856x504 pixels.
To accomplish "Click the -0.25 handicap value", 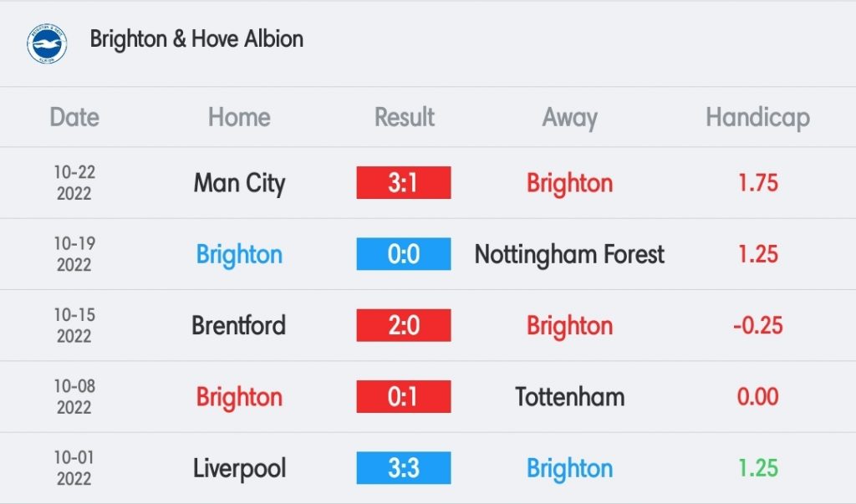I will pos(757,325).
